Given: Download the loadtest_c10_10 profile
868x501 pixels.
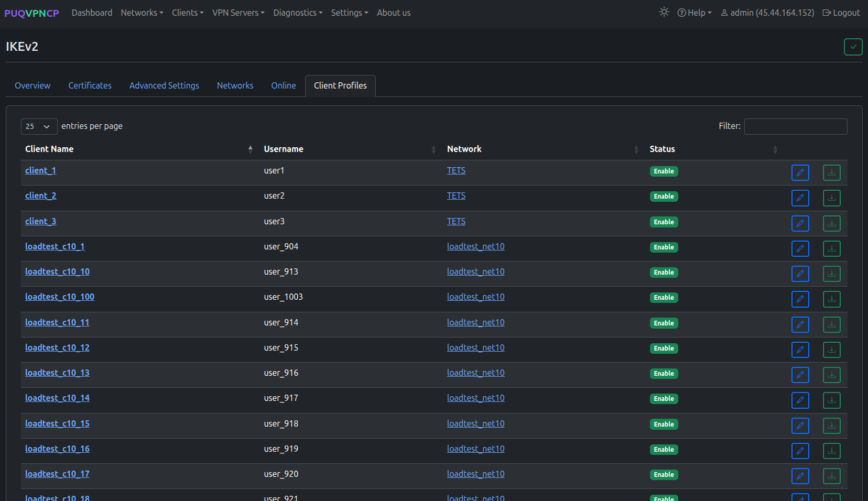Looking at the screenshot, I should click(831, 274).
